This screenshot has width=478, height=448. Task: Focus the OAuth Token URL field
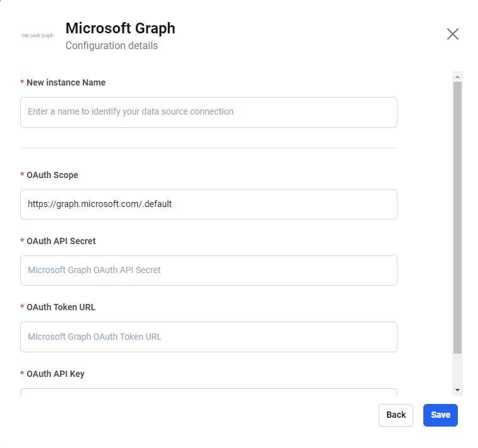pyautogui.click(x=209, y=337)
